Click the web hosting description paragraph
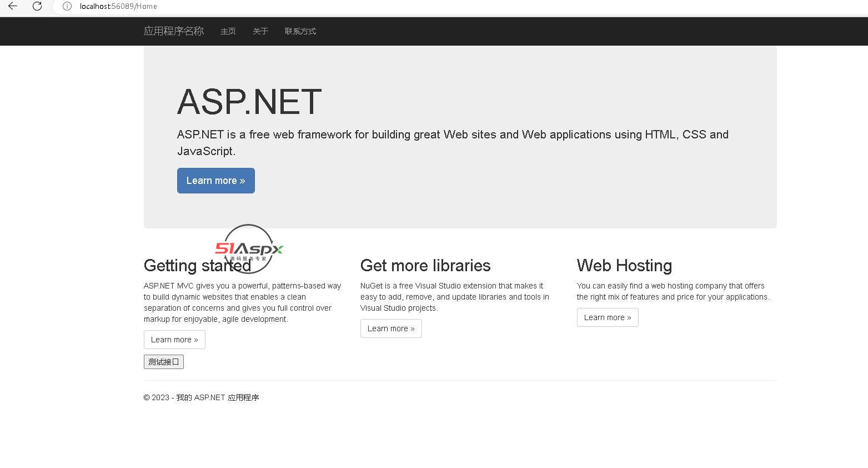Viewport: 868px width, 468px height. (x=673, y=291)
